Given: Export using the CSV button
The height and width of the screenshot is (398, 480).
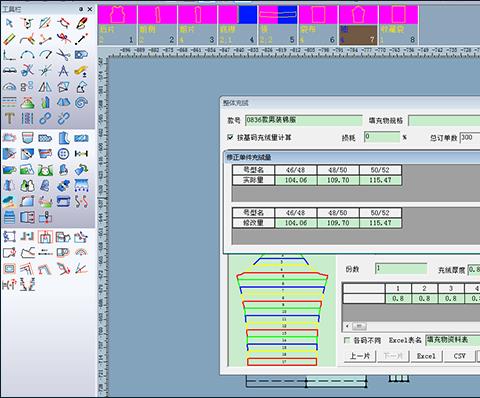Looking at the screenshot, I should coord(460,356).
